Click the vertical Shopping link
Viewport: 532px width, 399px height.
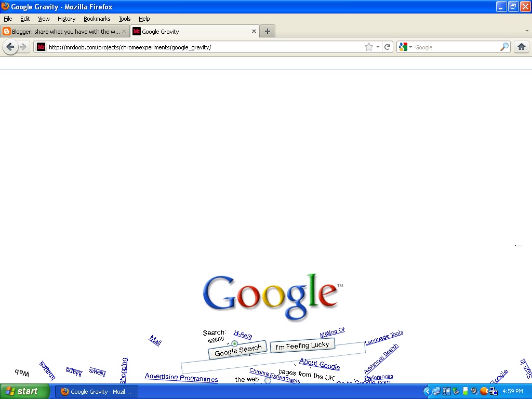[124, 370]
